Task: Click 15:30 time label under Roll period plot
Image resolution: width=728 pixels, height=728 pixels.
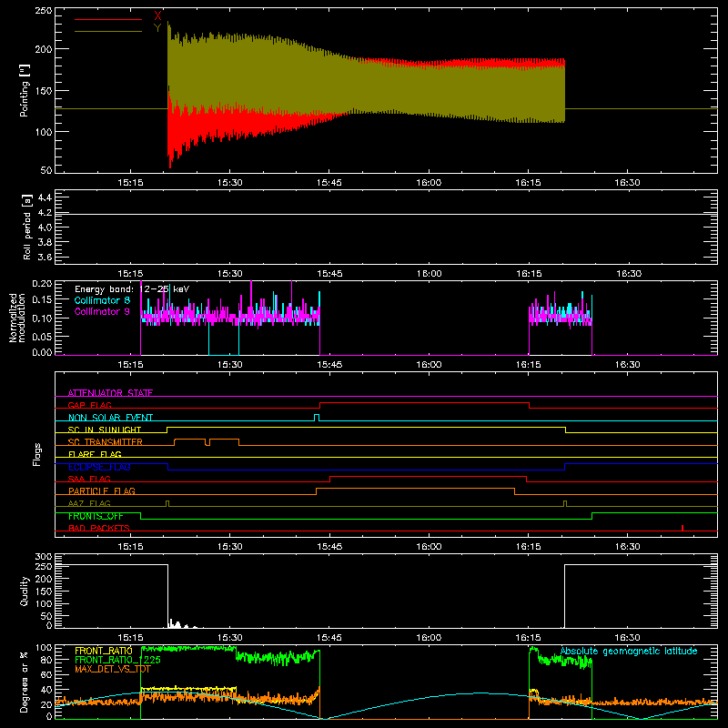Action: 230,274
